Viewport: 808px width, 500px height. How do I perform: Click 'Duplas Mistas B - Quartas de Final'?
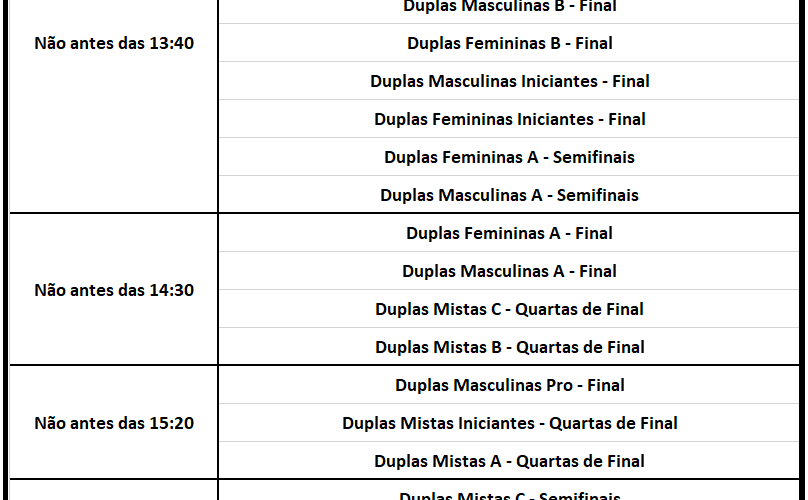coord(509,347)
